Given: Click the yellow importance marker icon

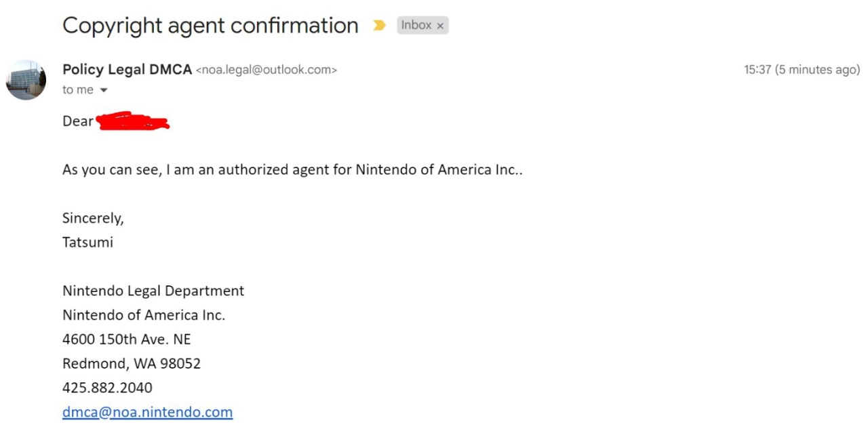Looking at the screenshot, I should point(379,26).
